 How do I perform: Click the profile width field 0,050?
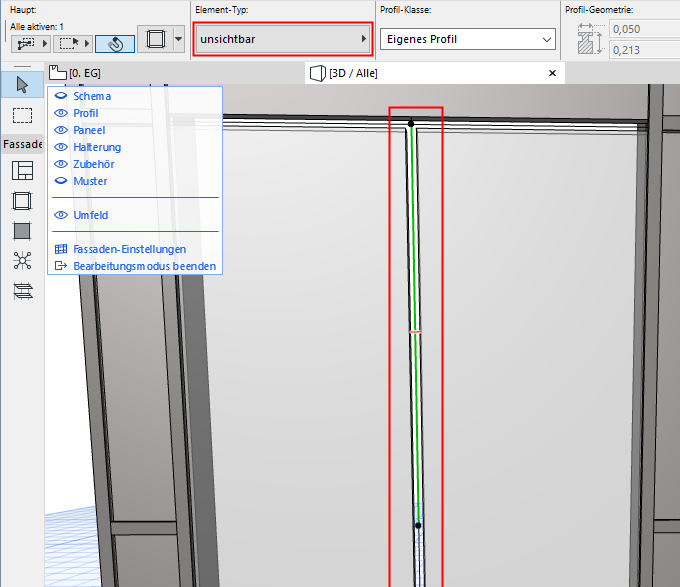click(644, 29)
